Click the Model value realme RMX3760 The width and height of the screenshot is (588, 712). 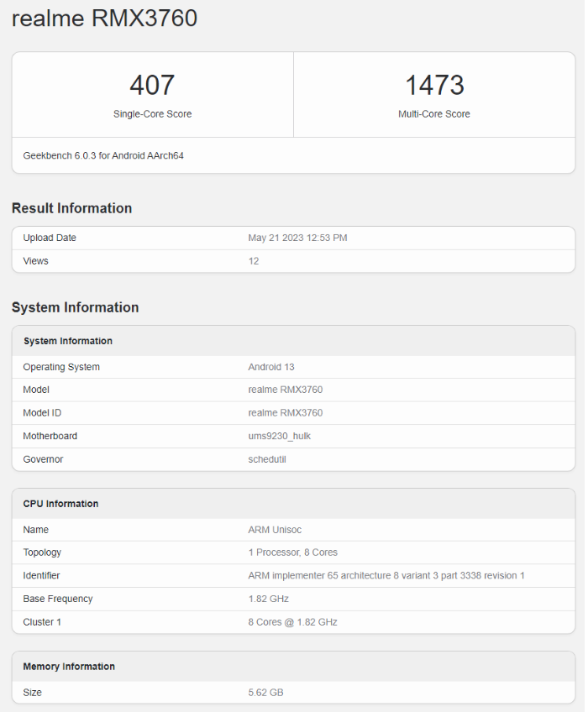(286, 390)
